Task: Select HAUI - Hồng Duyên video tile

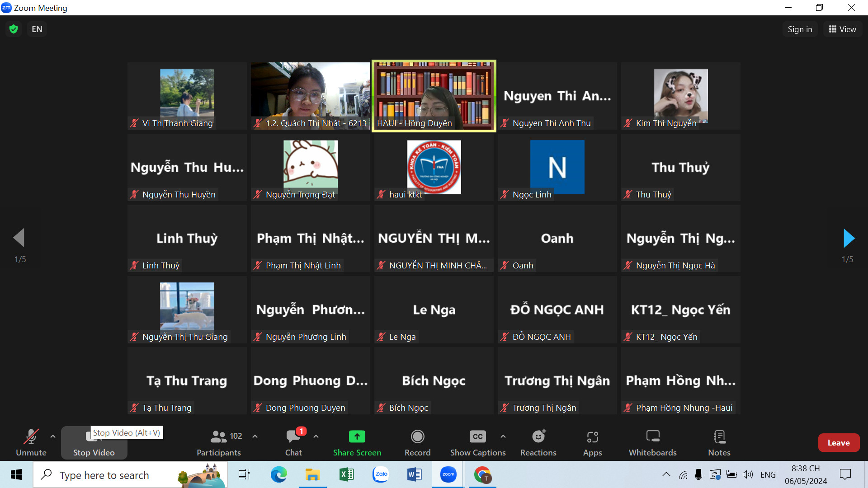Action: click(x=434, y=95)
